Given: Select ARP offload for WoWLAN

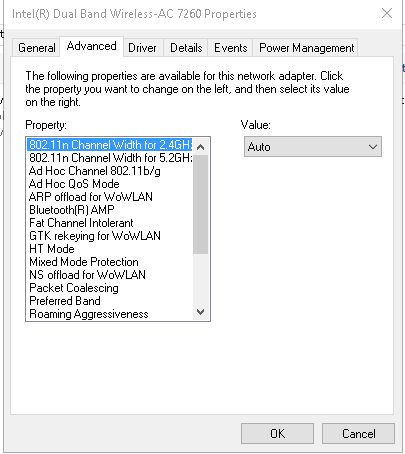Looking at the screenshot, I should click(x=110, y=197).
